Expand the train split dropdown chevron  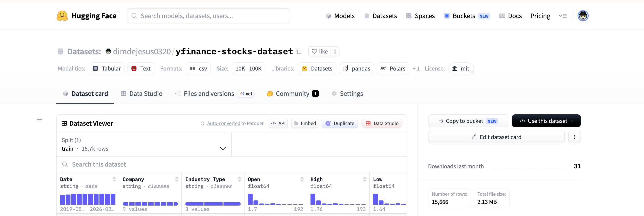click(223, 148)
